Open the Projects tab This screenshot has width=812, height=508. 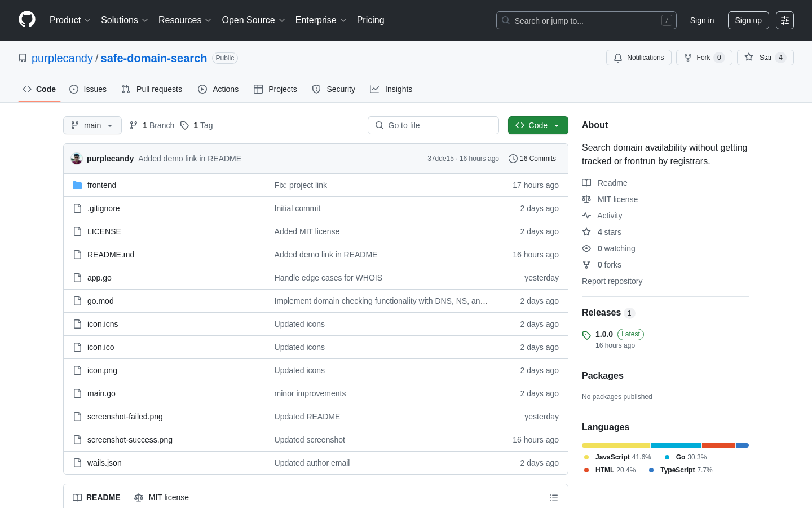275,89
